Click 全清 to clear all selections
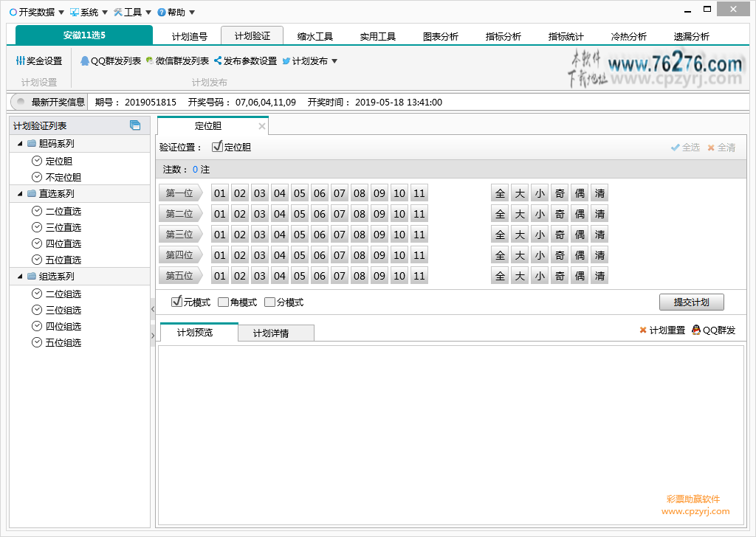This screenshot has width=756, height=537. [721, 148]
